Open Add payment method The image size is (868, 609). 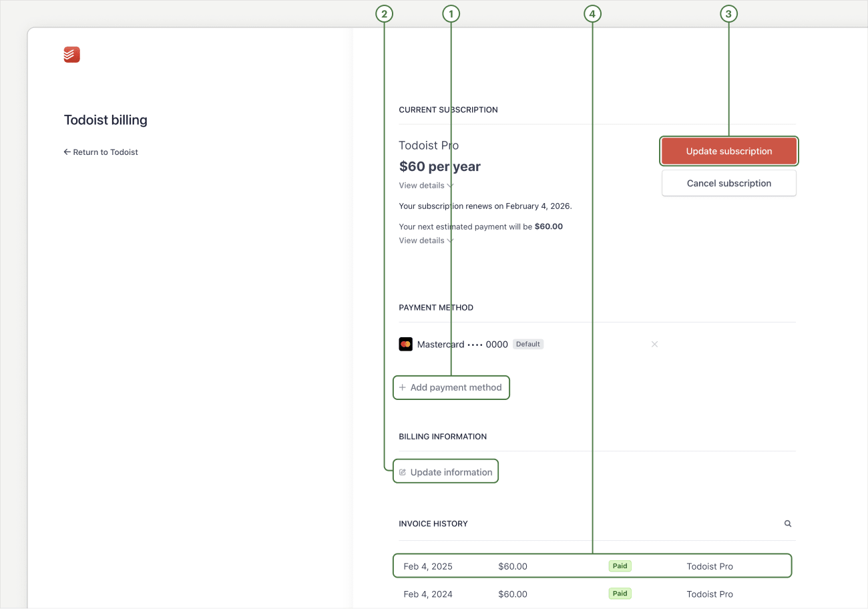pos(451,387)
